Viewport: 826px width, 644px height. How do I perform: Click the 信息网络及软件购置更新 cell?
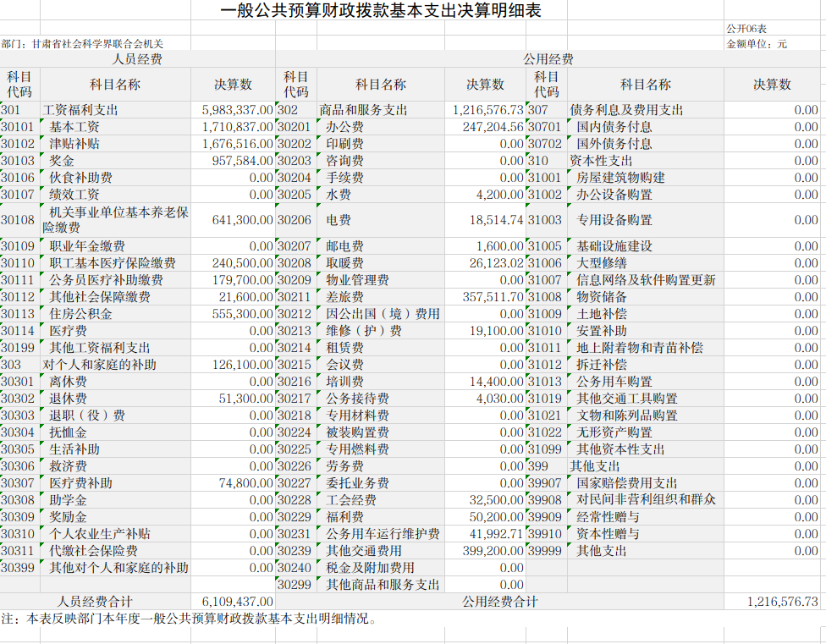tap(646, 279)
